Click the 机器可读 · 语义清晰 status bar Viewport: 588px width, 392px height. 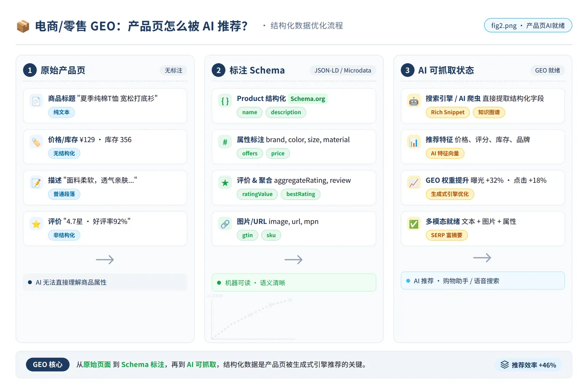(x=294, y=282)
